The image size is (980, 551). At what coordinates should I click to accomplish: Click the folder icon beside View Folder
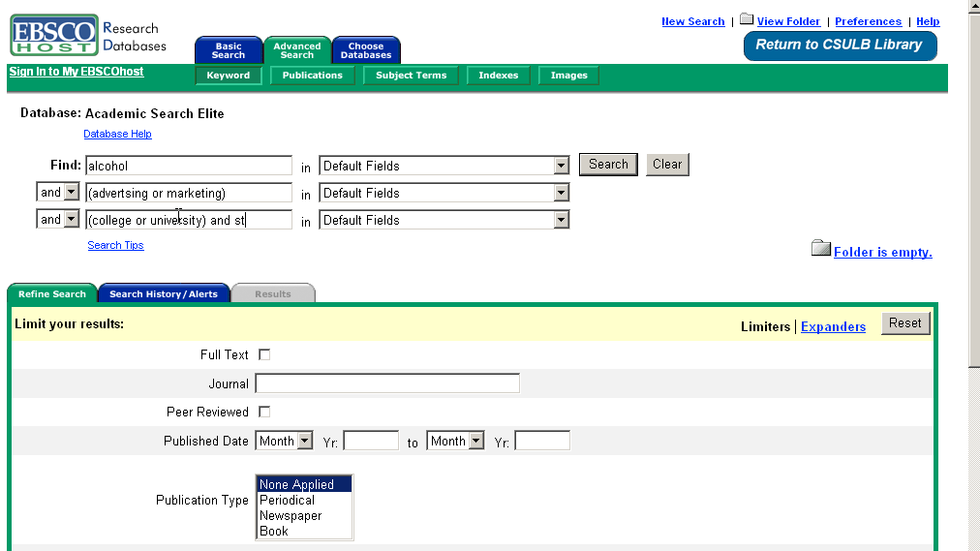[747, 19]
